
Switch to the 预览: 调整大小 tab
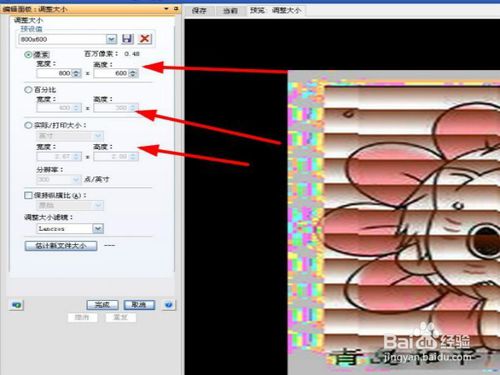[x=275, y=10]
